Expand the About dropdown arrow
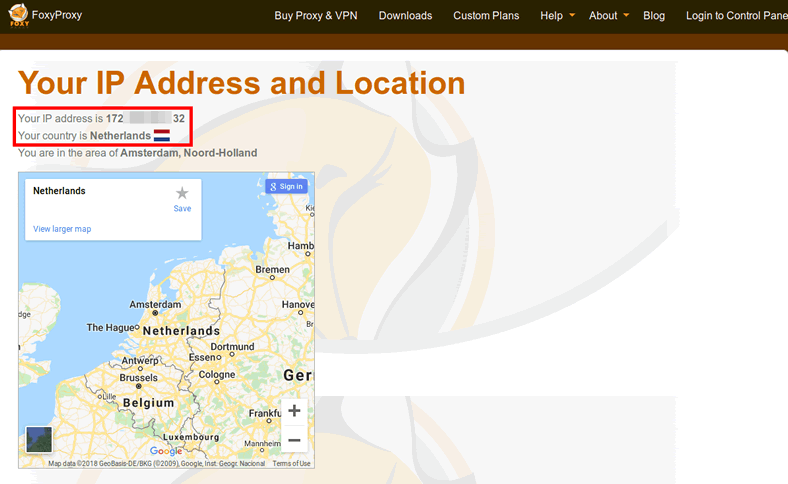The width and height of the screenshot is (788, 484). [x=626, y=15]
